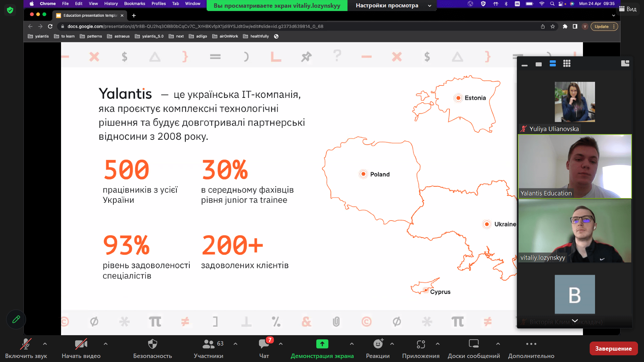This screenshot has width=644, height=362.
Task: Open the Window menu
Action: (x=193, y=4)
